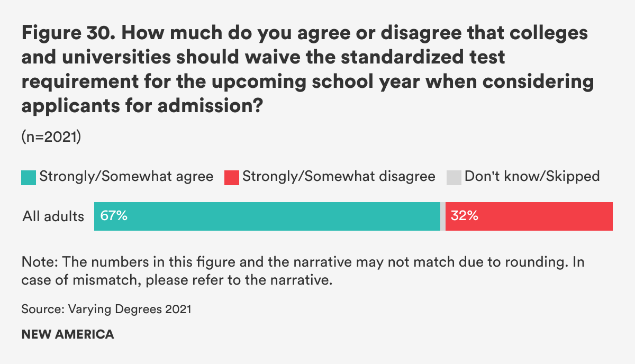Click the NEW AMERICA logo text

coord(67,334)
